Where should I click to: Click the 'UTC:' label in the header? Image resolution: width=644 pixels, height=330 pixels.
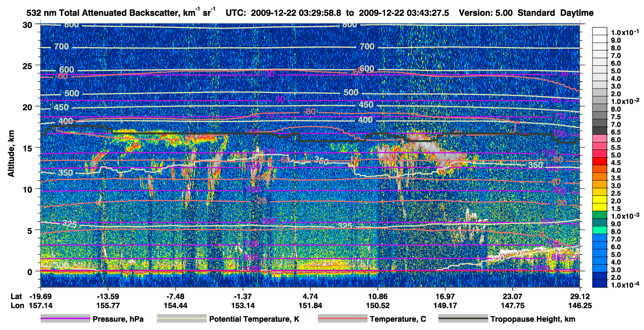235,13
